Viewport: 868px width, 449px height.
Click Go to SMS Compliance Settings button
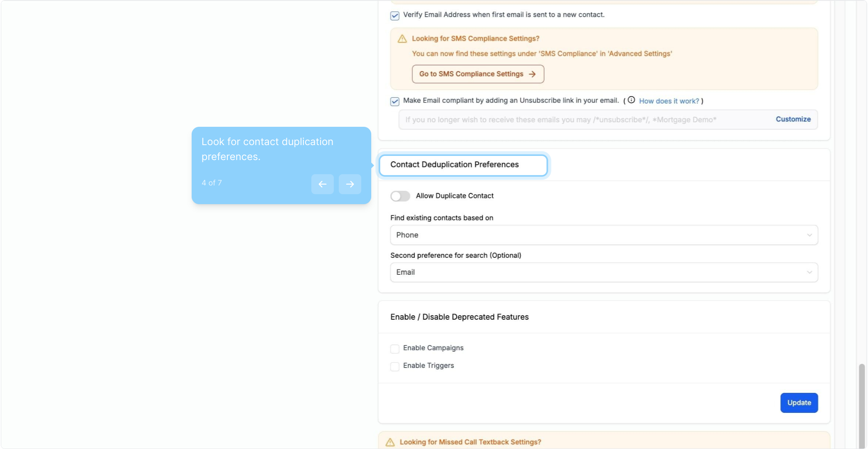coord(478,74)
